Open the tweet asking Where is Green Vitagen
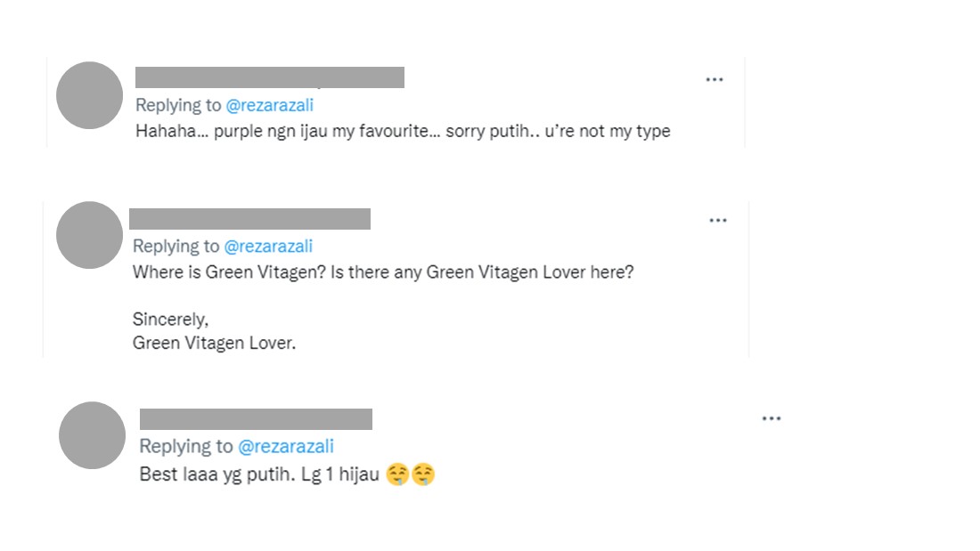 [383, 272]
